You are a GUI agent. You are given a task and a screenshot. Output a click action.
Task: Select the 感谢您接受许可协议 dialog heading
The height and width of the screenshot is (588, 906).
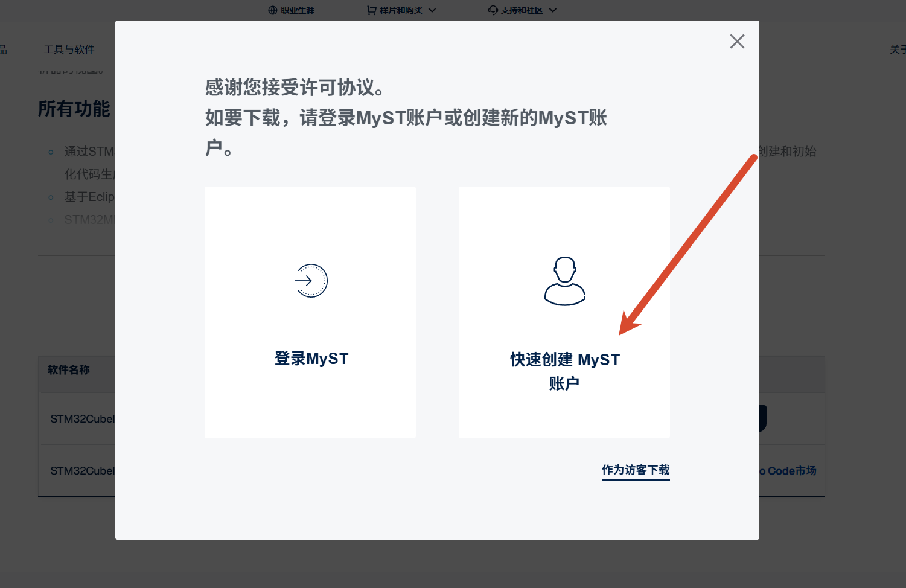295,88
